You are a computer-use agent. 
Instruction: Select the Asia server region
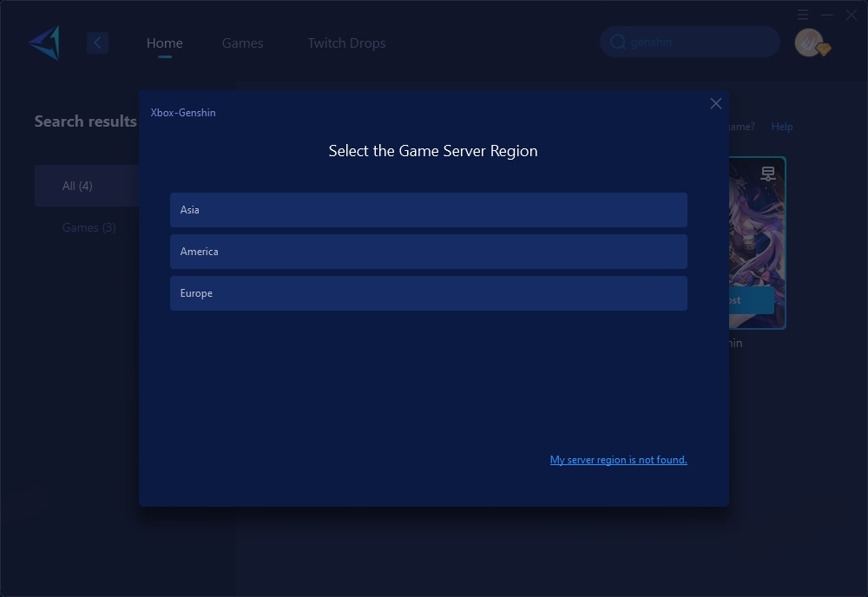pos(429,210)
